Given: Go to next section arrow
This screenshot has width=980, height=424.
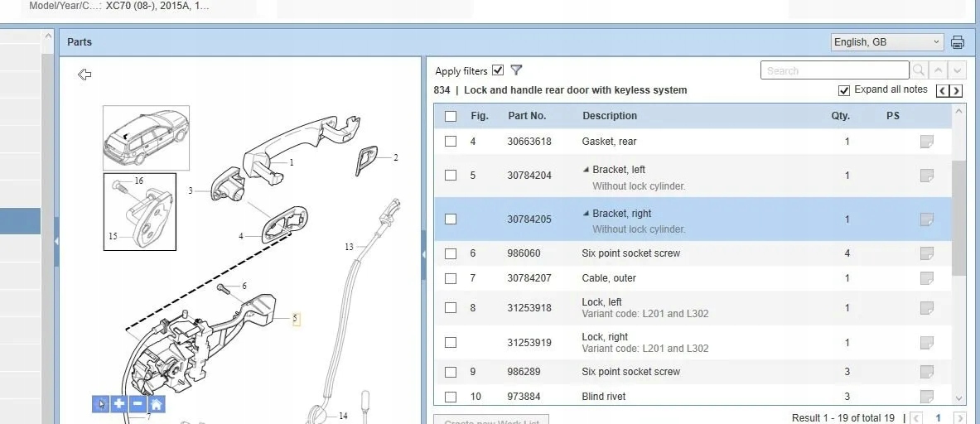Looking at the screenshot, I should point(956,91).
